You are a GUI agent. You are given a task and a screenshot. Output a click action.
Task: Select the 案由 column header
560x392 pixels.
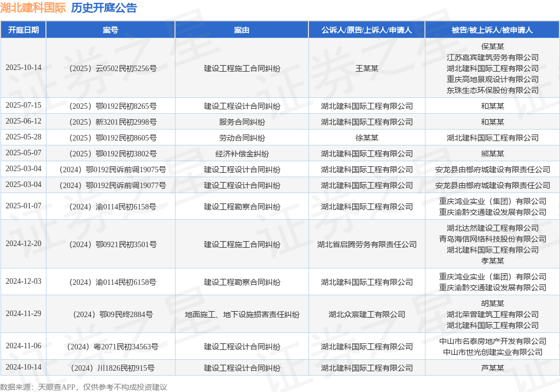(242, 30)
